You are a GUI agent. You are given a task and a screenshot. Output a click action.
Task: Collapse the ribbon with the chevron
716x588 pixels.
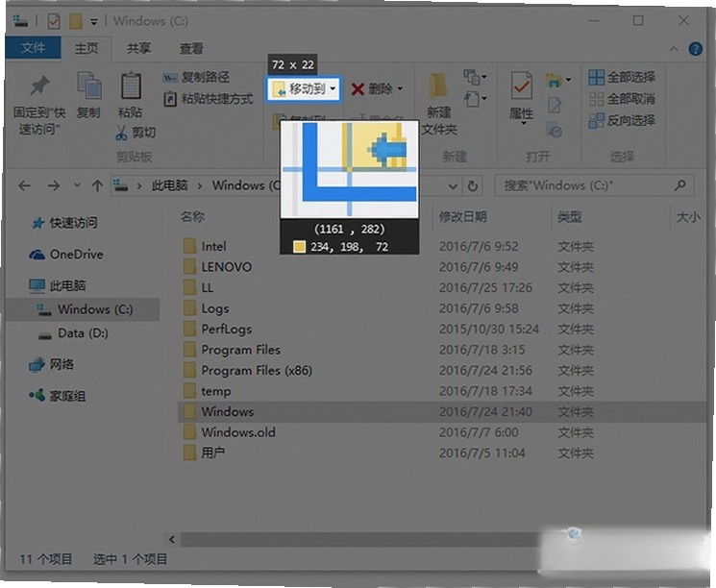(x=674, y=49)
